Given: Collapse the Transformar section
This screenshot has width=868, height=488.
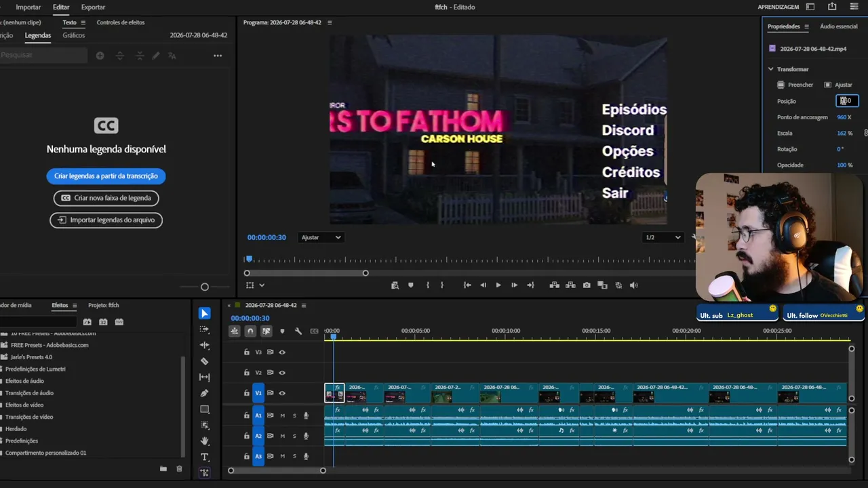Looking at the screenshot, I should click(770, 69).
